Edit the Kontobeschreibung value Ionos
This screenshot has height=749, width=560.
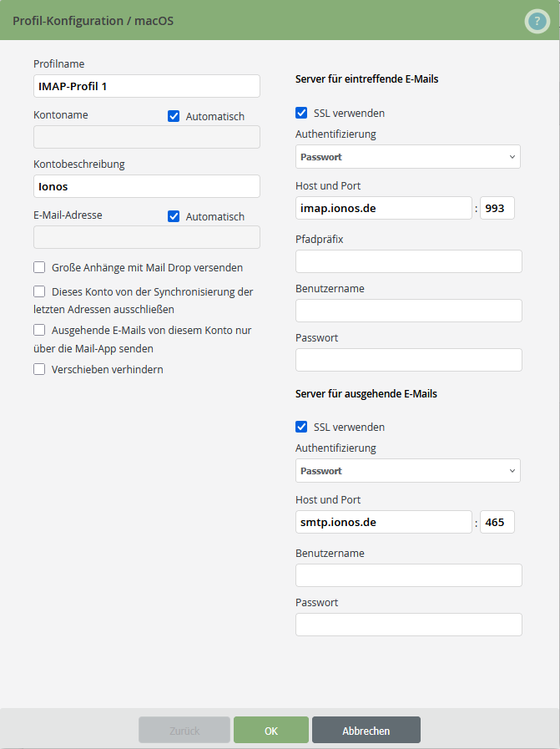click(x=146, y=185)
